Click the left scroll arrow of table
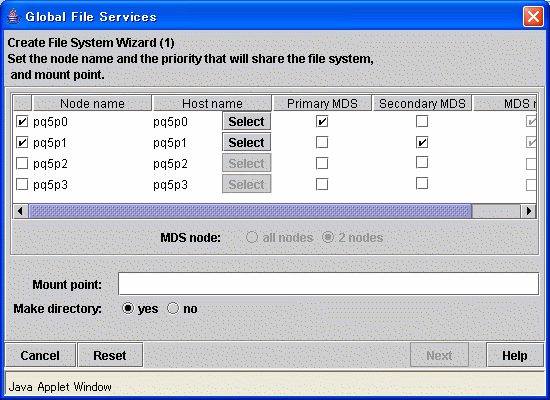Image resolution: width=550 pixels, height=400 pixels. coord(20,211)
